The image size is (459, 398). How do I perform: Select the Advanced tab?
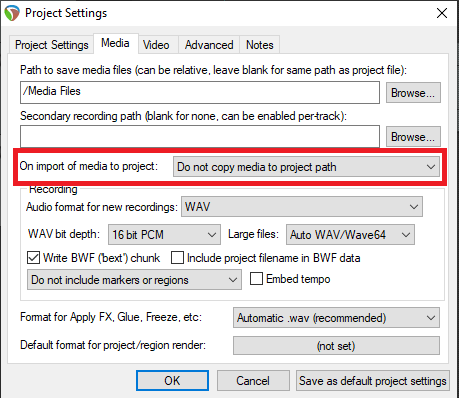tap(209, 45)
